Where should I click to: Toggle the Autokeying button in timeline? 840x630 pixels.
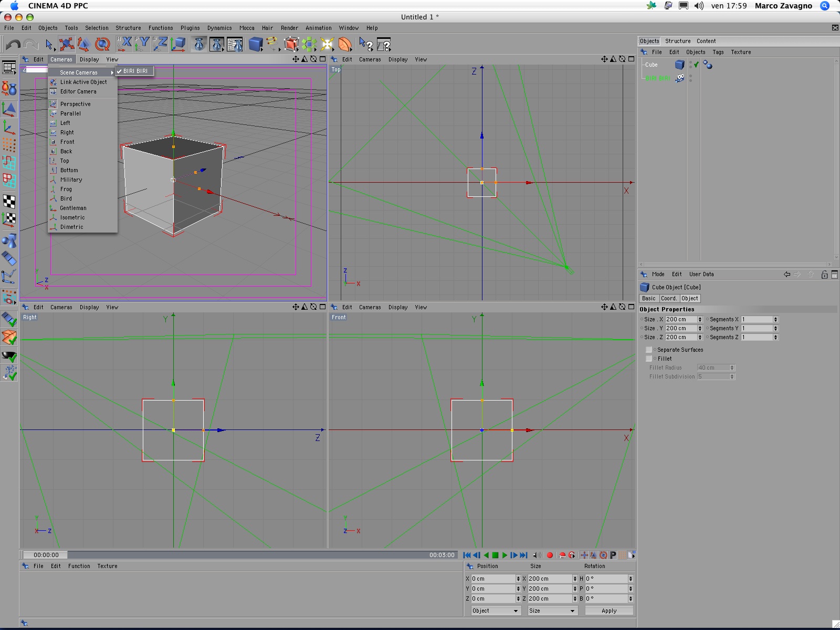click(562, 555)
